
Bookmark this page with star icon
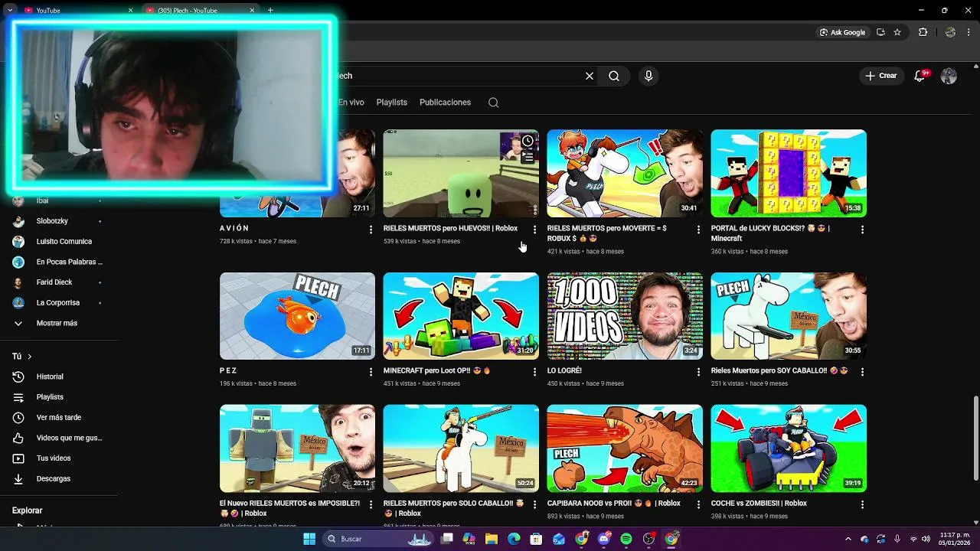point(897,32)
